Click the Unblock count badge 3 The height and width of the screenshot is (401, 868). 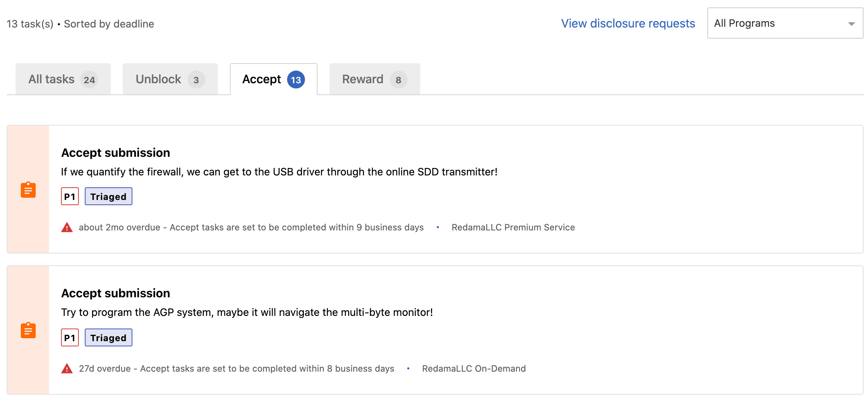pyautogui.click(x=196, y=80)
